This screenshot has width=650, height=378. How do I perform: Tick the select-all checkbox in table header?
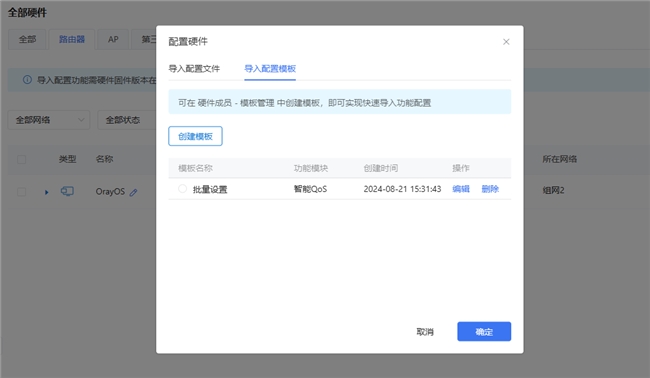tap(22, 159)
